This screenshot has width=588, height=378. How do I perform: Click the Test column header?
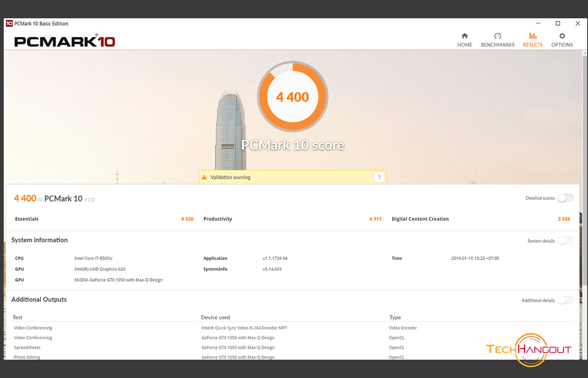pyautogui.click(x=17, y=317)
